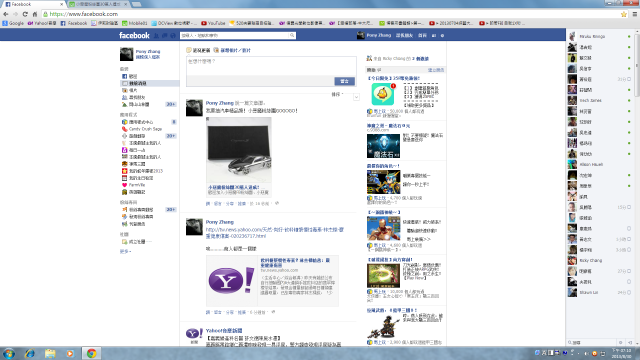
Task: Click the status composer text box
Action: click(271, 66)
